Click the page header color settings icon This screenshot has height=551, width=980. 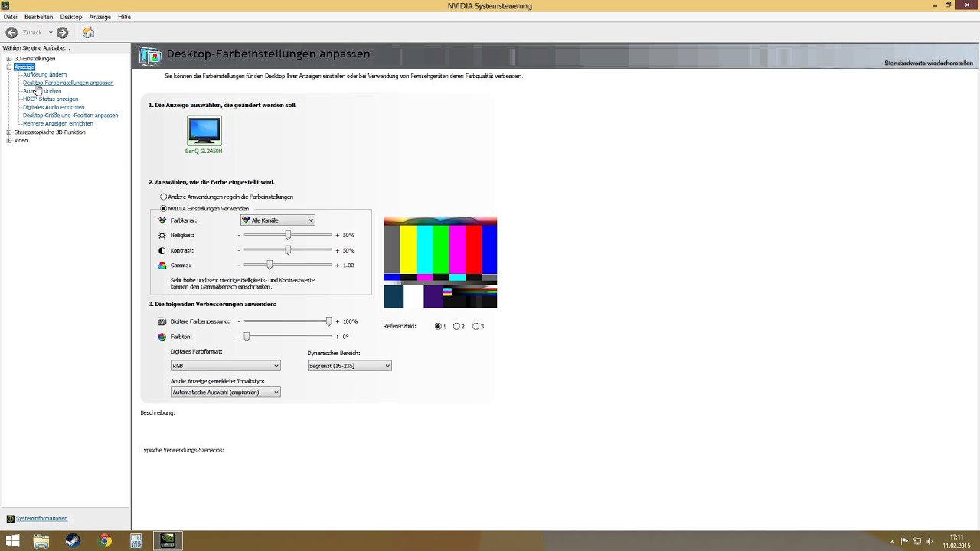coord(150,54)
